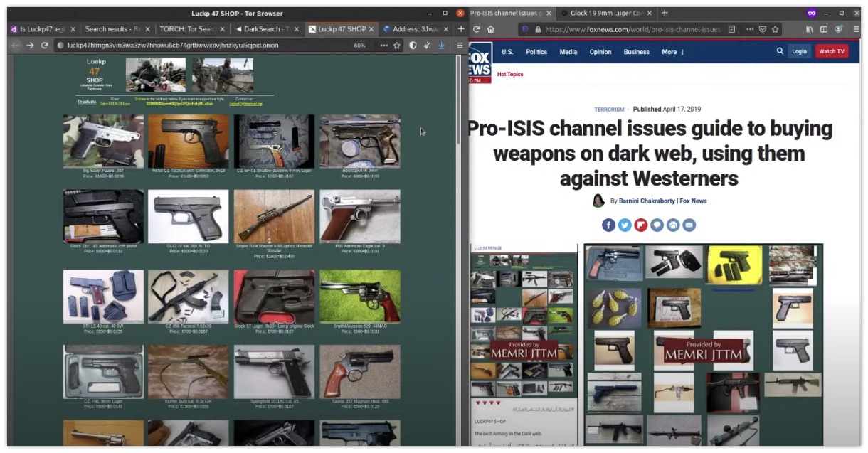
Task: Open the Firefox library icon
Action: tap(810, 29)
